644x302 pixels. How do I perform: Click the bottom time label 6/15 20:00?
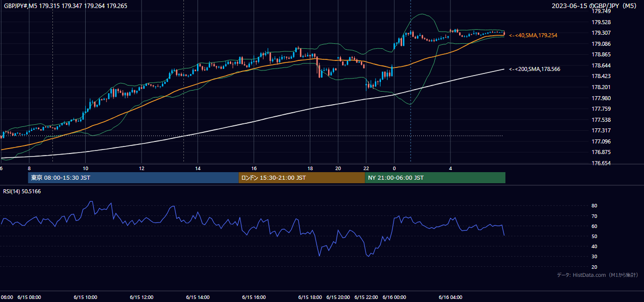(338, 297)
